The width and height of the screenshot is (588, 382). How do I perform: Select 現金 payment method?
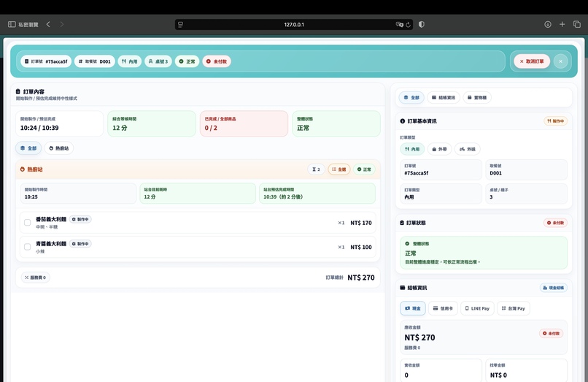tap(412, 308)
